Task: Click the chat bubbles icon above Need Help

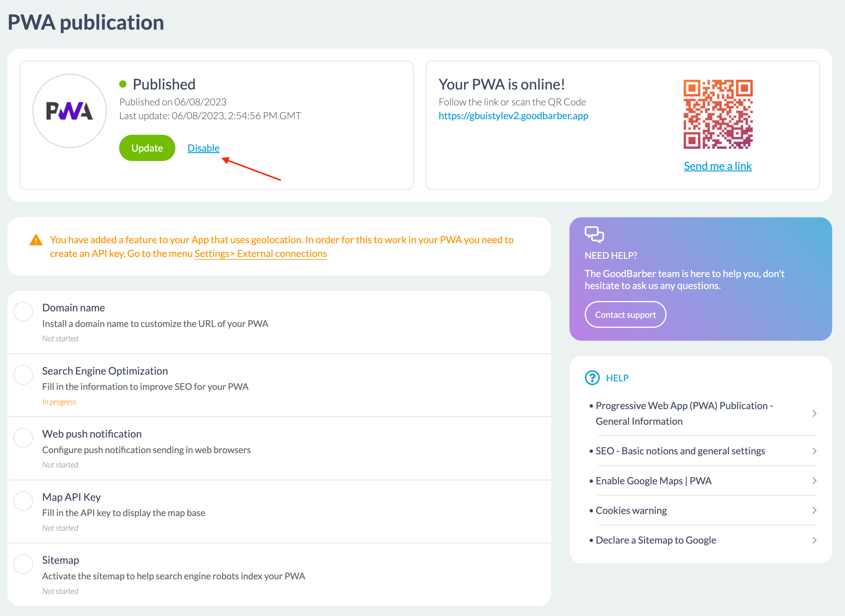Action: click(x=594, y=235)
